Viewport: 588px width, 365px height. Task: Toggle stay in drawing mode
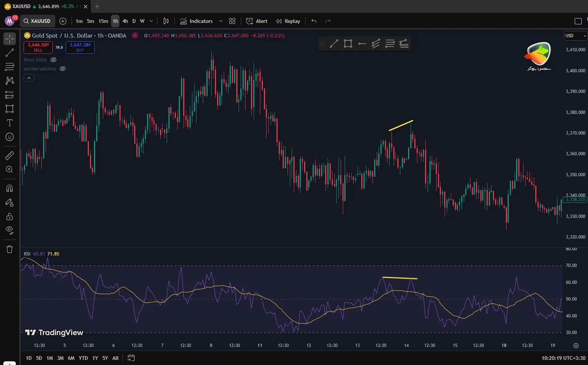pyautogui.click(x=10, y=202)
